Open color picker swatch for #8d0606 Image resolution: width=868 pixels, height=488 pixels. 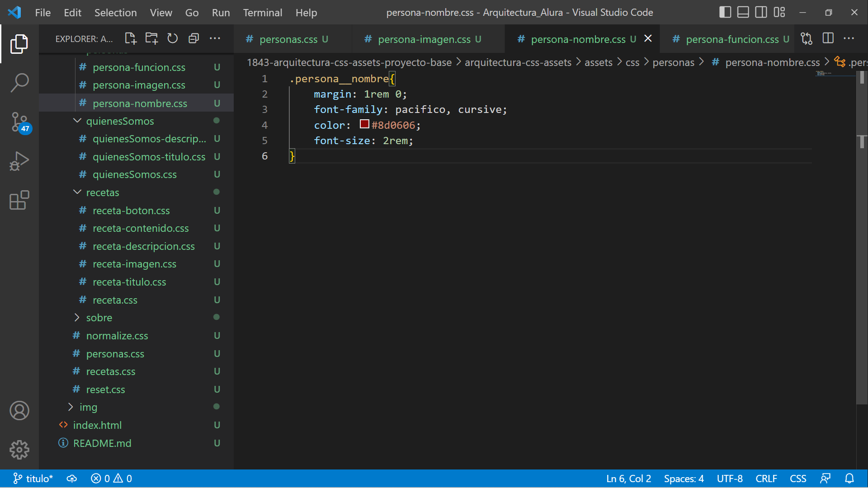click(364, 124)
